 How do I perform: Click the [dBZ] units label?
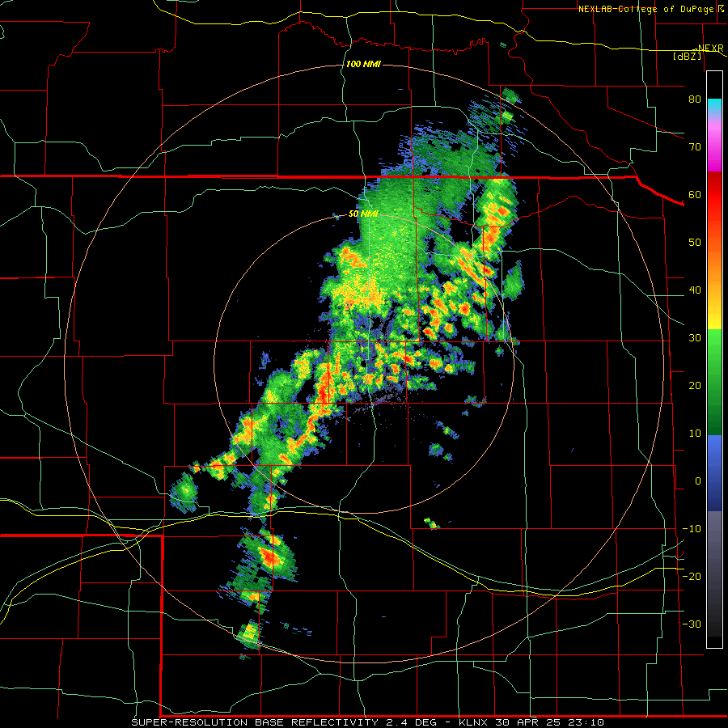688,56
